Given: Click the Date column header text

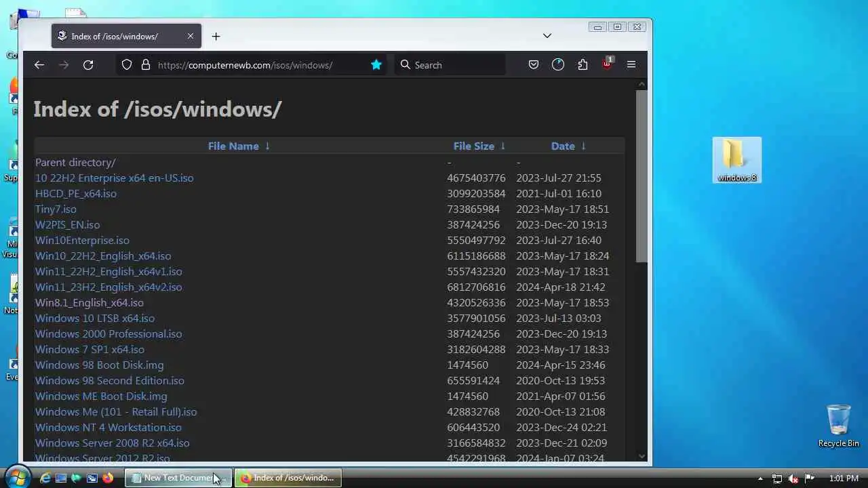Looking at the screenshot, I should (x=563, y=146).
